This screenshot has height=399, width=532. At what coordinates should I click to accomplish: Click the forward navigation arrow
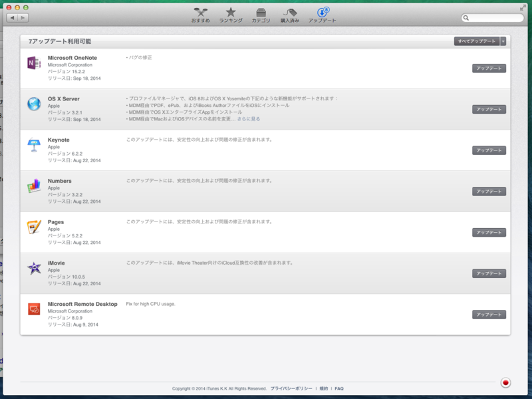point(23,18)
